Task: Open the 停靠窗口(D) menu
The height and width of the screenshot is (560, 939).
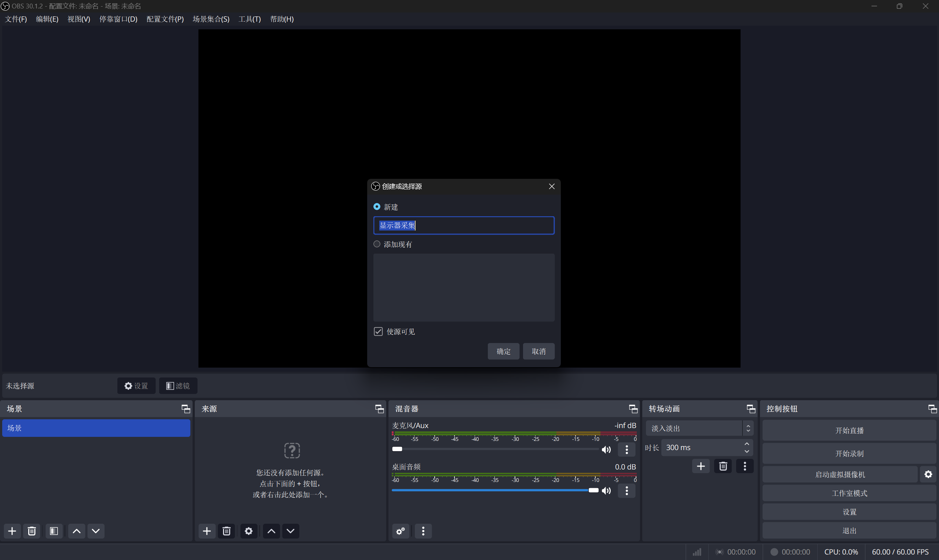Action: coord(118,19)
